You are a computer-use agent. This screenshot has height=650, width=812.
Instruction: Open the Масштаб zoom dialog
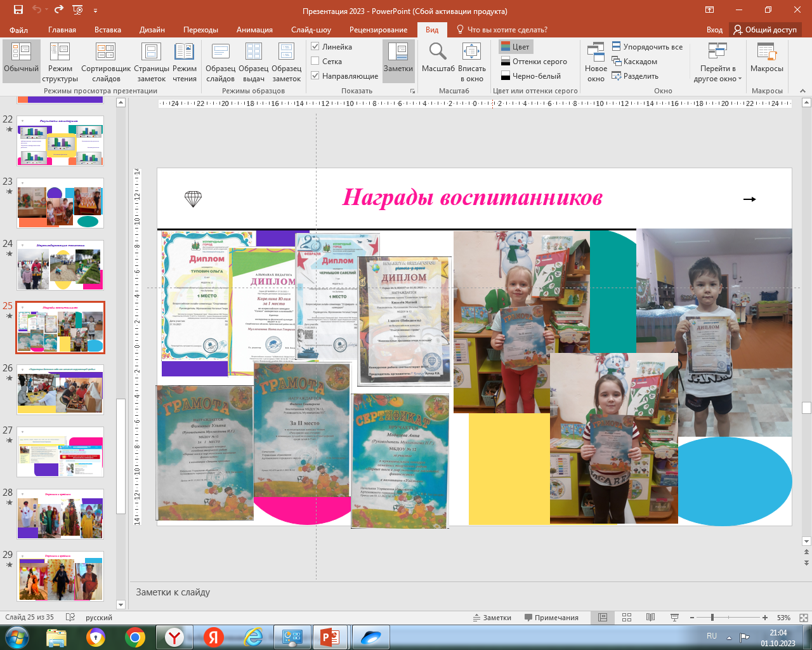tap(438, 57)
